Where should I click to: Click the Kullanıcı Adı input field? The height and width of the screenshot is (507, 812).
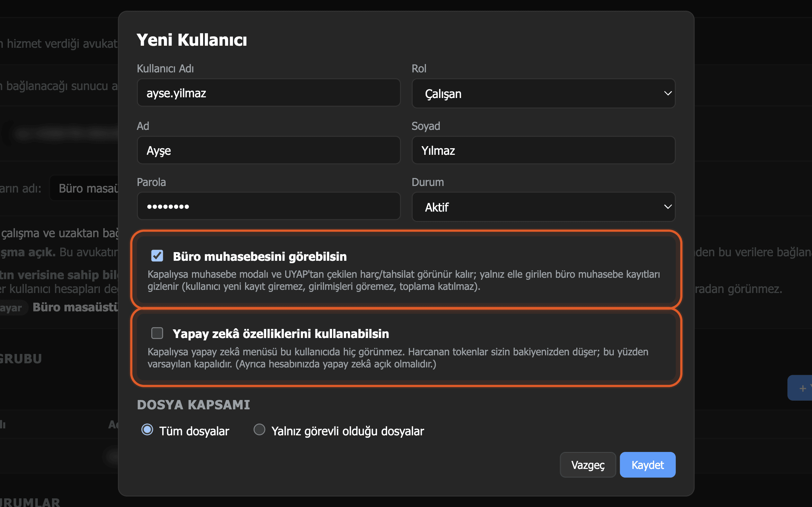pyautogui.click(x=269, y=93)
